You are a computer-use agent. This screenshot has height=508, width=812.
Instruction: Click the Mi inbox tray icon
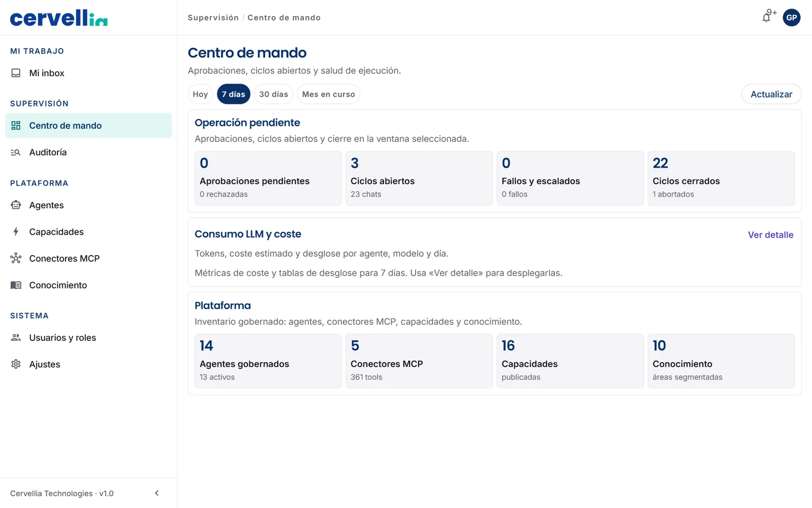click(16, 73)
